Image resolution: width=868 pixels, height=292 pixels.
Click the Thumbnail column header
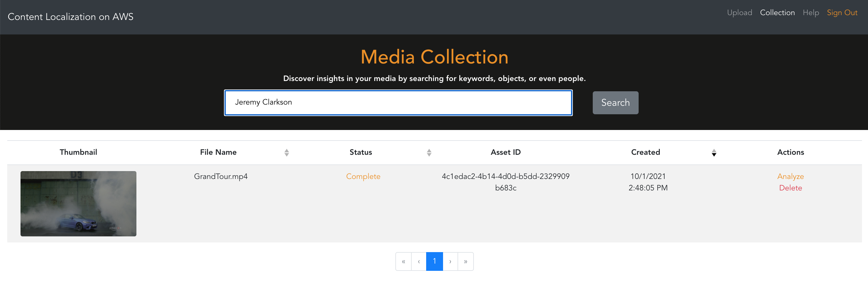pos(78,152)
